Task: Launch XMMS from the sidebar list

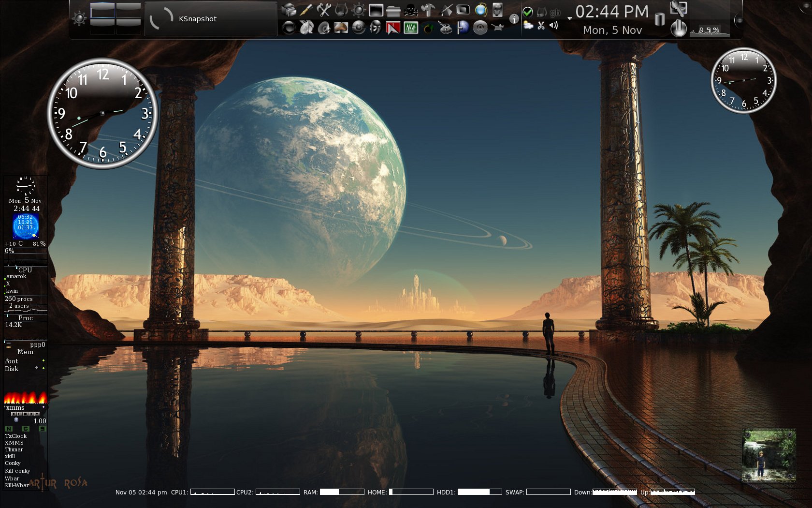Action: (x=14, y=443)
